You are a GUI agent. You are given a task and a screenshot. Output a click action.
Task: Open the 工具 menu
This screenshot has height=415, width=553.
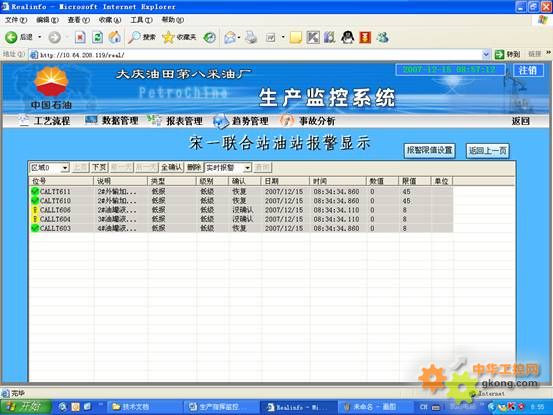coord(141,20)
